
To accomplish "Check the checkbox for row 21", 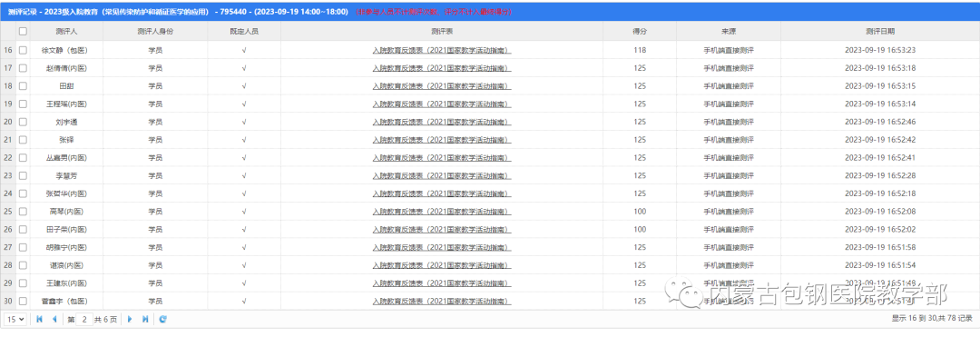I will 23,139.
